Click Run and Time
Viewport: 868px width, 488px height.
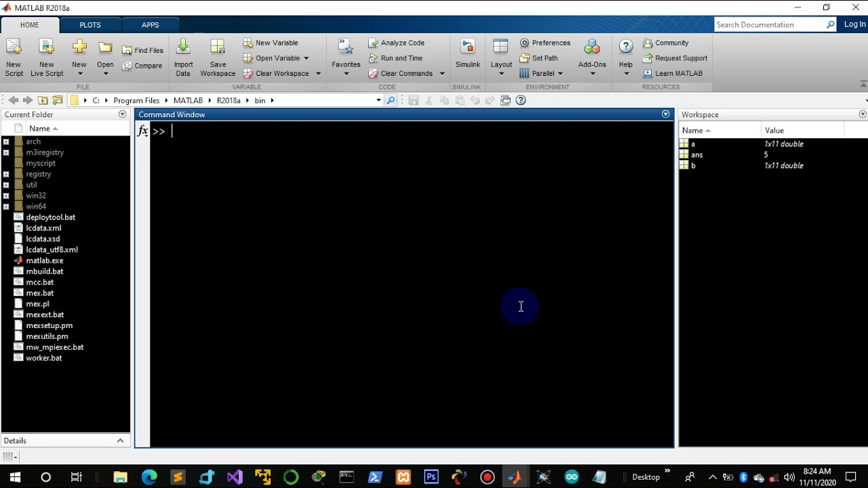point(395,58)
